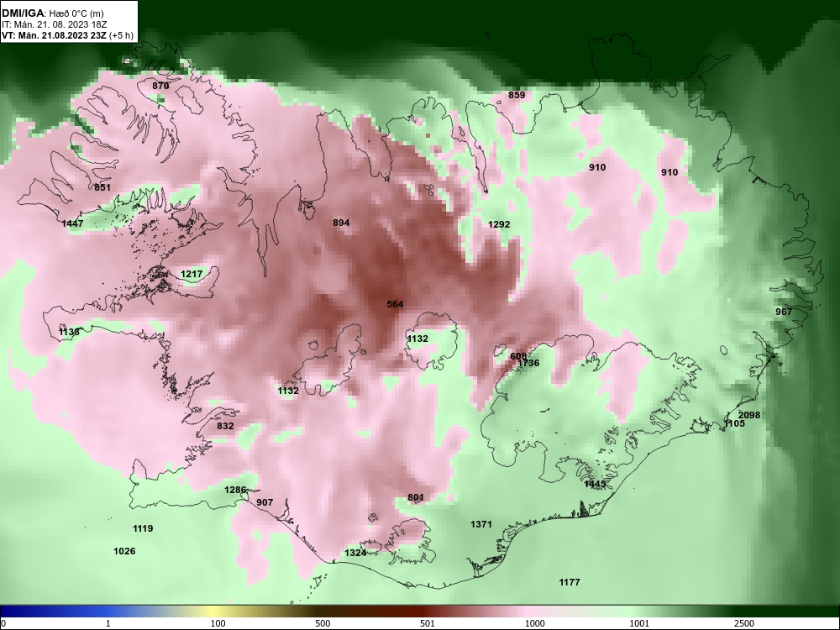Click the 851 height value label

pos(102,187)
